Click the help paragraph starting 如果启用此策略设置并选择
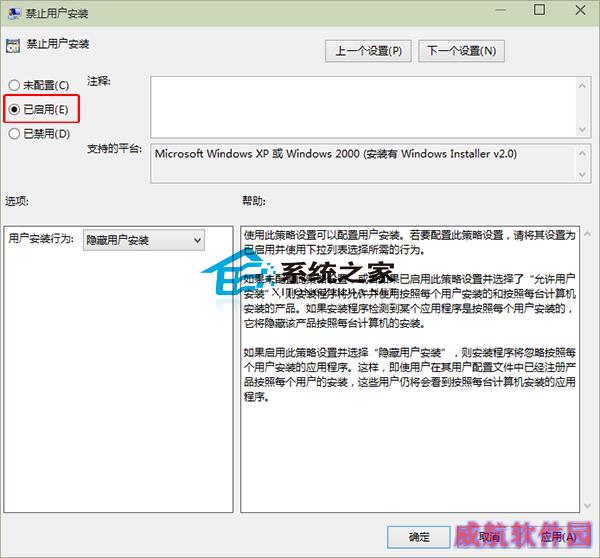The image size is (600, 558). coord(409,374)
